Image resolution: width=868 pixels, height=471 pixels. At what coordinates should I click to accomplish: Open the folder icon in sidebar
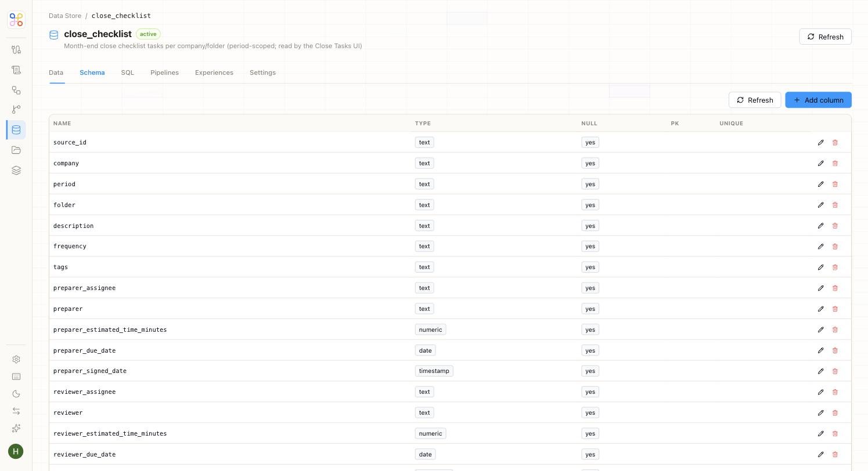point(16,150)
